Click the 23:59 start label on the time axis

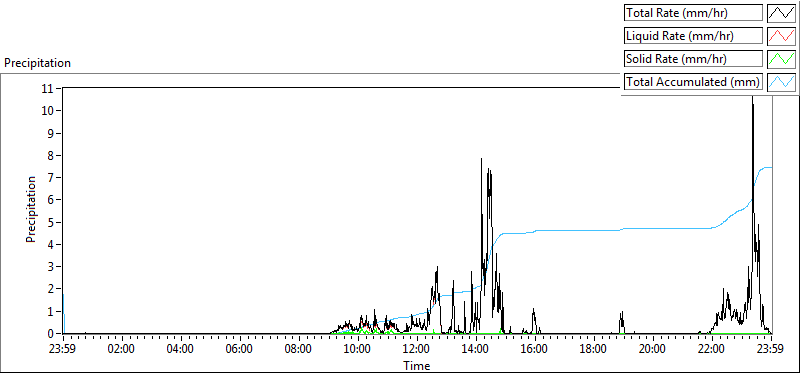point(63,350)
